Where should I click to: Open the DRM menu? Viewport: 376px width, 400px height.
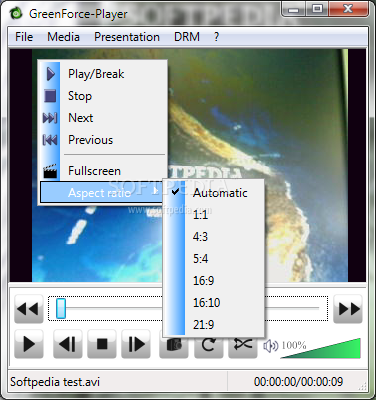(187, 37)
